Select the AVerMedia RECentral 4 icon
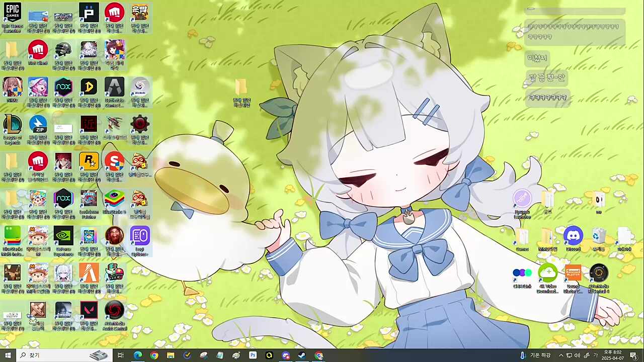Screen dimensions: 644x362 599,279
